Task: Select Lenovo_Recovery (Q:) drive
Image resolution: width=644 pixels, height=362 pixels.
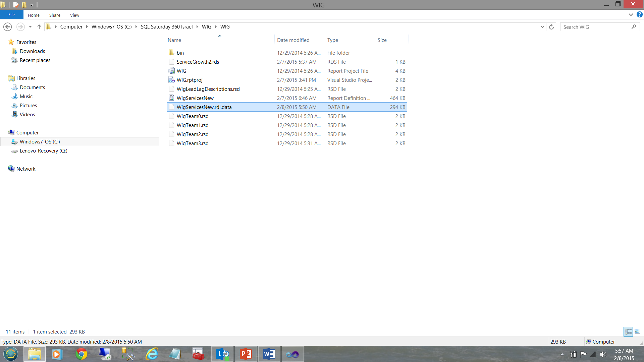Action: click(x=43, y=151)
